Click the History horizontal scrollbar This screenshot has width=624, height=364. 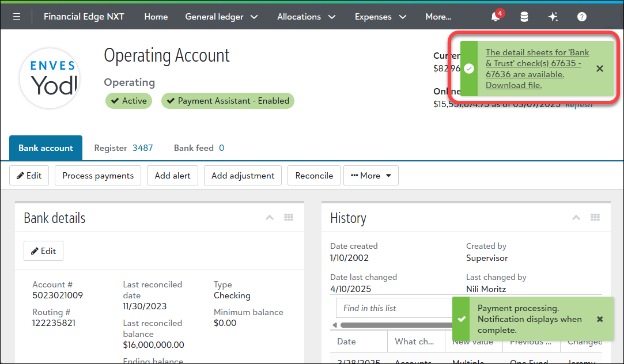(x=396, y=325)
